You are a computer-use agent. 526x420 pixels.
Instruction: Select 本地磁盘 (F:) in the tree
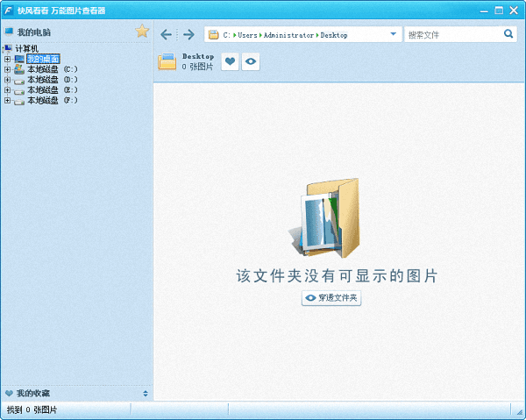point(53,100)
